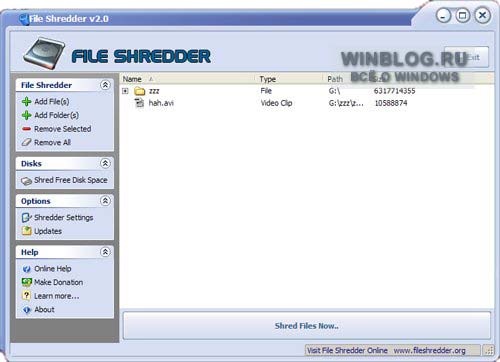The height and width of the screenshot is (362, 500).
Task: Click the Shred Files Now.. button
Action: (307, 326)
